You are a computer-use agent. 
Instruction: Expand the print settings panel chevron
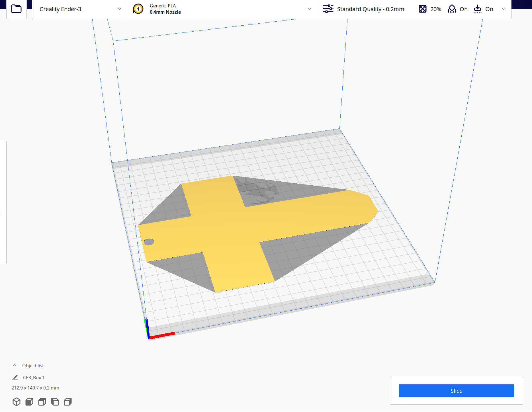click(504, 9)
